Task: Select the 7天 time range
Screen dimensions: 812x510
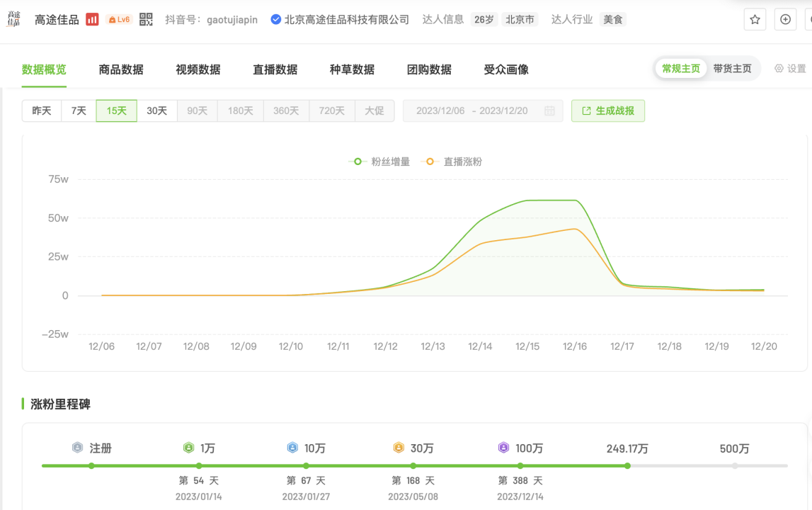Action: 79,111
